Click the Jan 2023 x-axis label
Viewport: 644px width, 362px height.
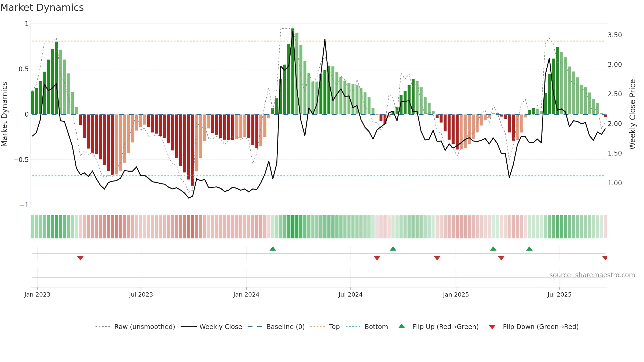point(37,294)
